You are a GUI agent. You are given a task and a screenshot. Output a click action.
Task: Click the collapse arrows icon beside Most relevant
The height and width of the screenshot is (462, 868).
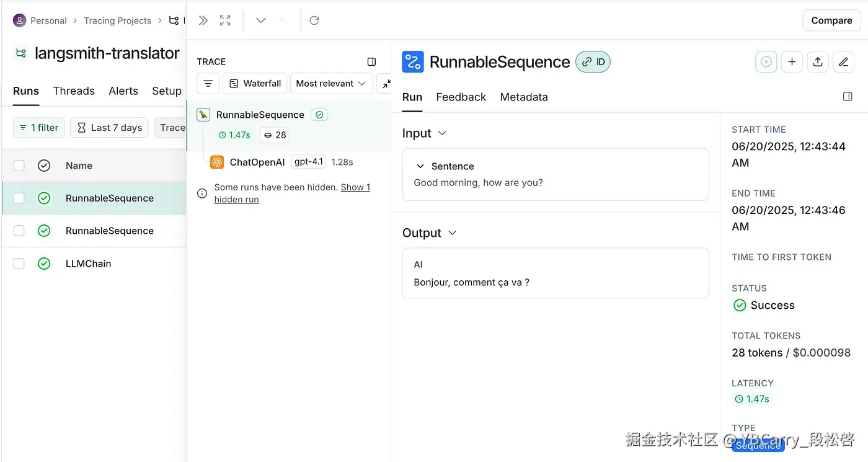pyautogui.click(x=386, y=83)
